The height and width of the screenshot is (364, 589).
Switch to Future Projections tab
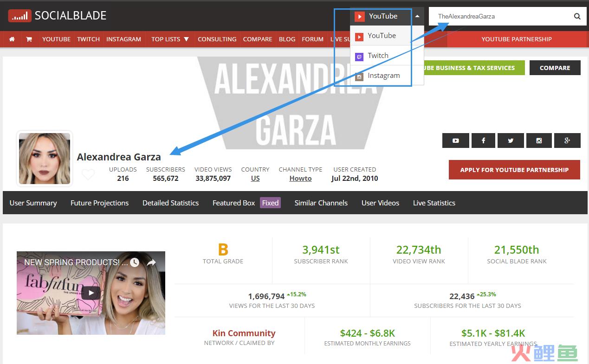tap(99, 203)
